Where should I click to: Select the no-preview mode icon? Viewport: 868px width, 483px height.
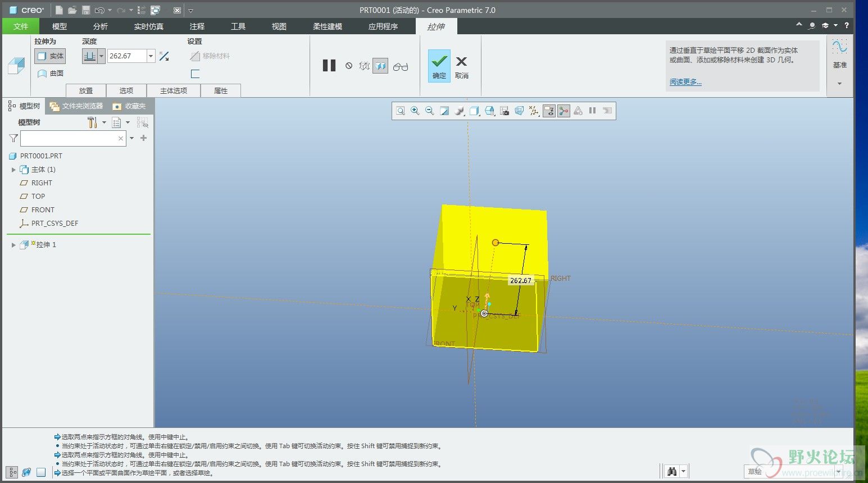pyautogui.click(x=349, y=66)
